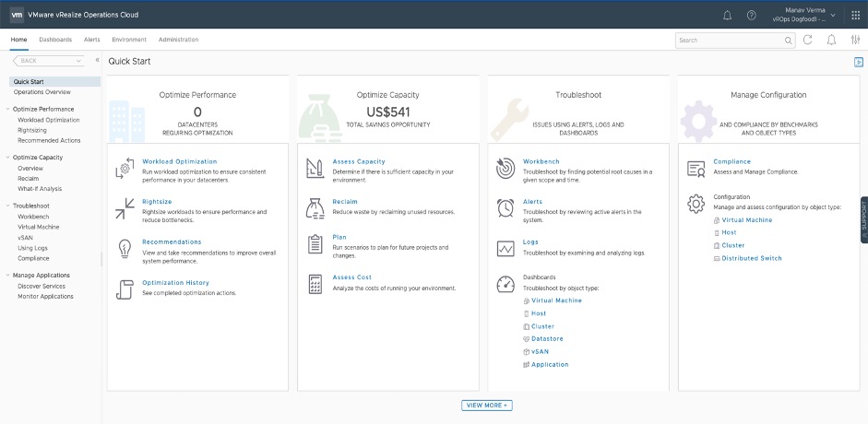The height and width of the screenshot is (424, 868).
Task: Open the Workbench card link
Action: coord(541,161)
